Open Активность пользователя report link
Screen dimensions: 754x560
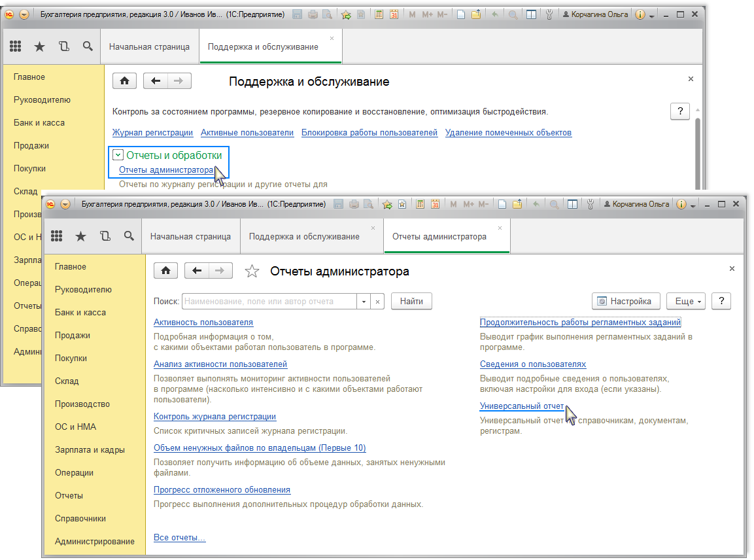[203, 323]
